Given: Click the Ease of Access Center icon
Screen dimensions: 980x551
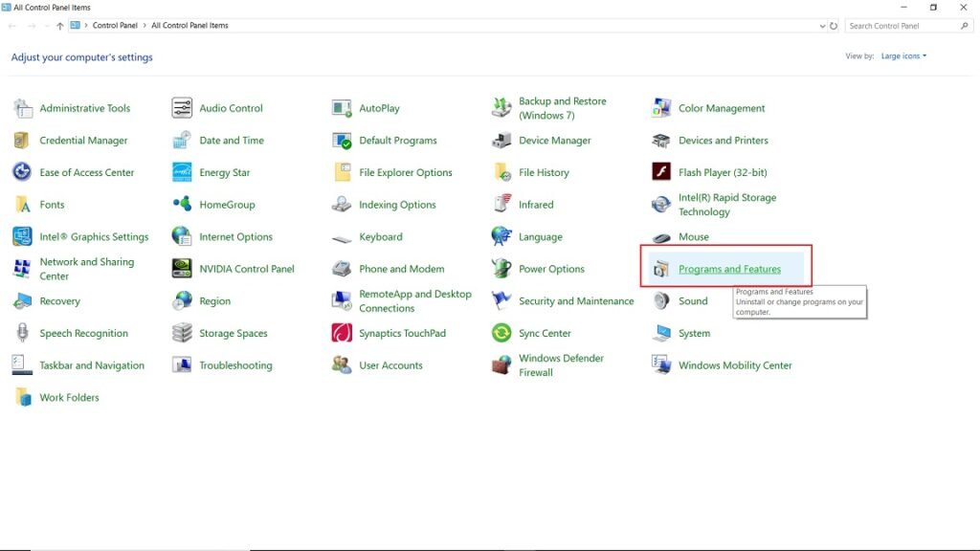Looking at the screenshot, I should pos(23,172).
